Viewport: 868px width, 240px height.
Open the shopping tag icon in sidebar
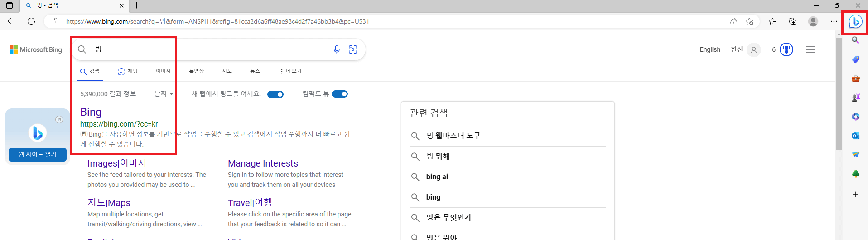pyautogui.click(x=855, y=59)
